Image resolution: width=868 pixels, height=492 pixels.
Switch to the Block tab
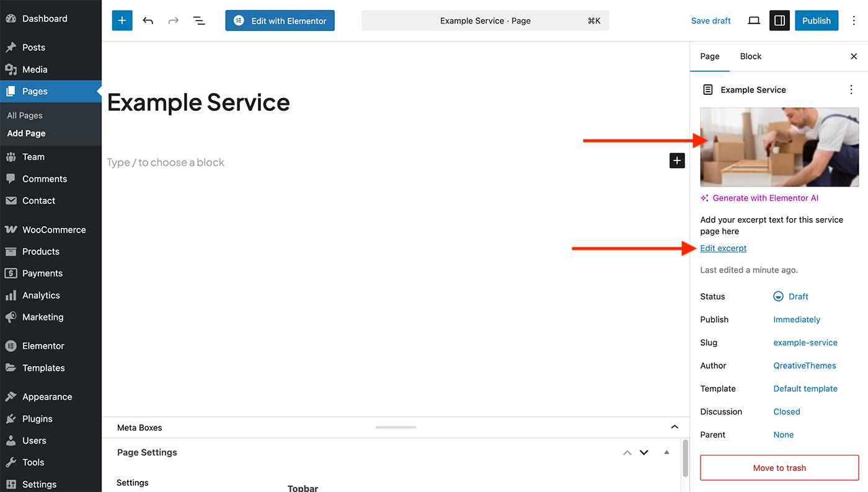pos(750,56)
